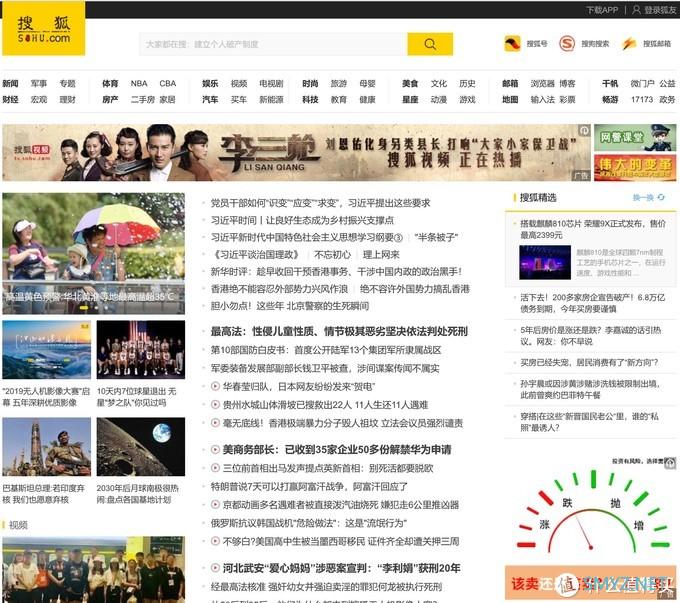
Task: Click the play icon beside 华春莹归队 headline
Action: (x=215, y=386)
